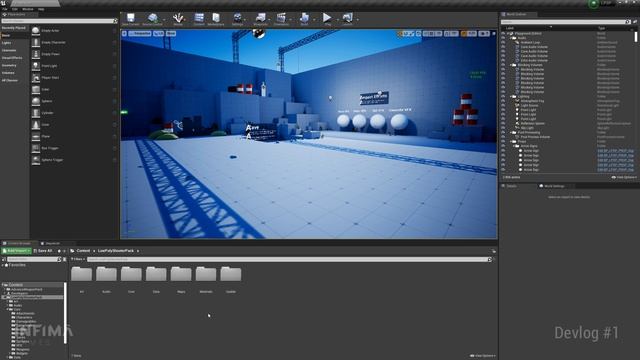Open the Maps folder thumbnail
This screenshot has height=360, width=640.
pos(181,274)
